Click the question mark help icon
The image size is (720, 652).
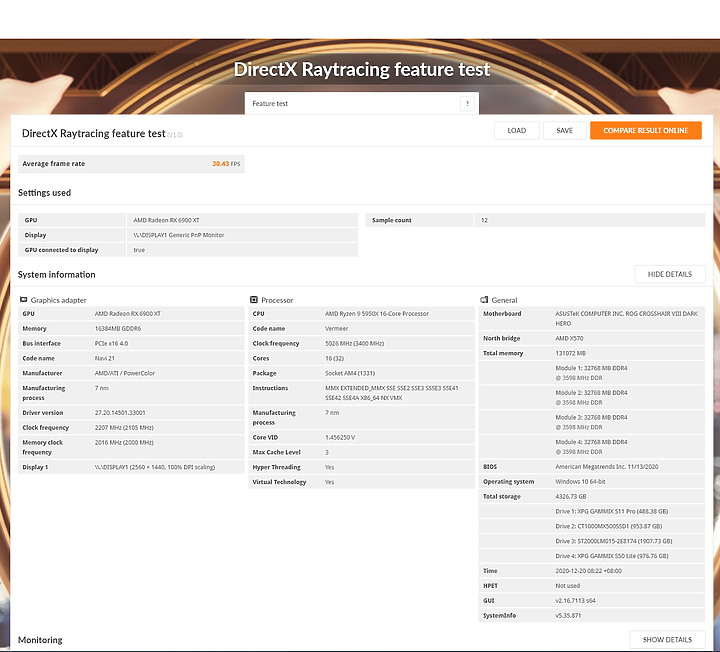(467, 103)
